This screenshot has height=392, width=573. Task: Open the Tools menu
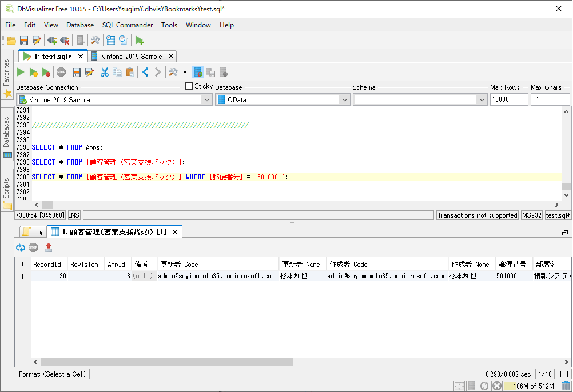(x=169, y=25)
